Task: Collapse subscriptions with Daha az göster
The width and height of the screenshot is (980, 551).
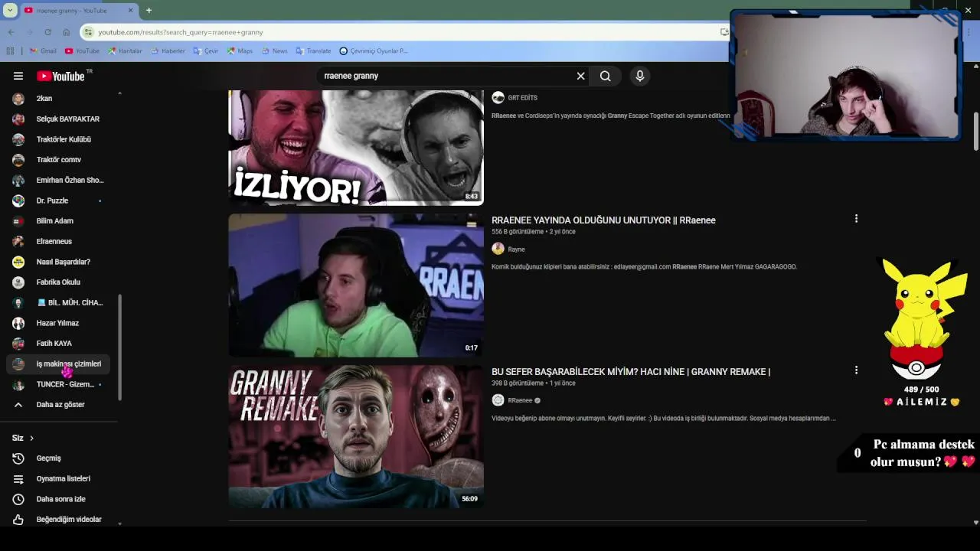Action: click(58, 405)
